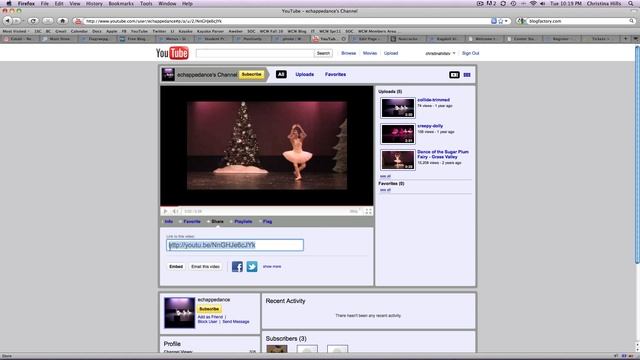This screenshot has height=360, width=640.
Task: Go forward using Firefox forward arrow
Action: pos(16,21)
